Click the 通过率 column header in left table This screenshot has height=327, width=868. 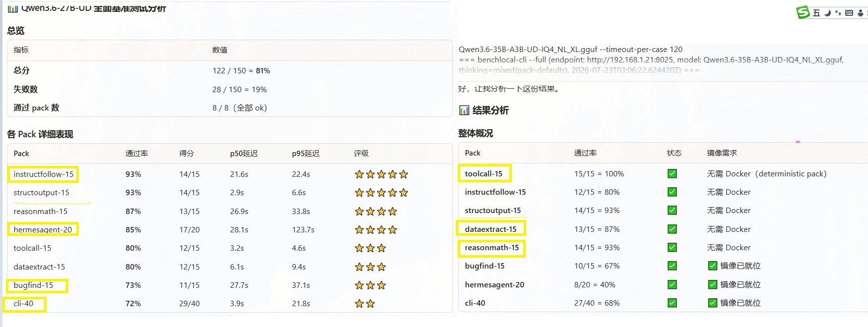(x=137, y=154)
